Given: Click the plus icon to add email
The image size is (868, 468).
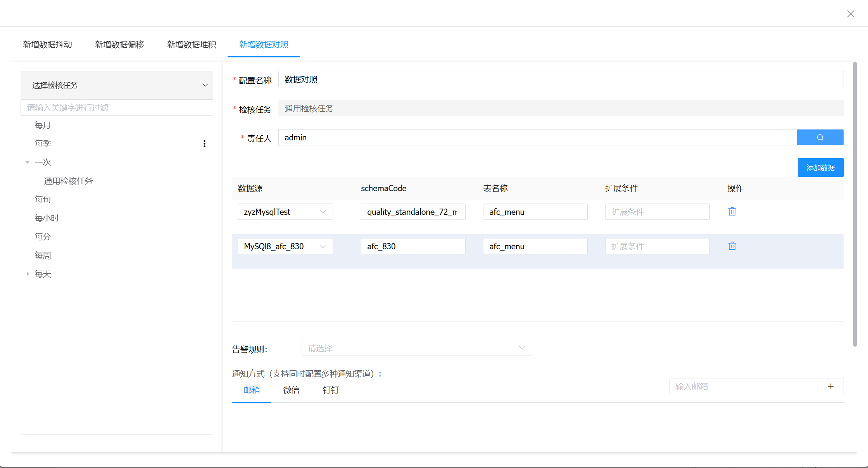Looking at the screenshot, I should coord(830,386).
